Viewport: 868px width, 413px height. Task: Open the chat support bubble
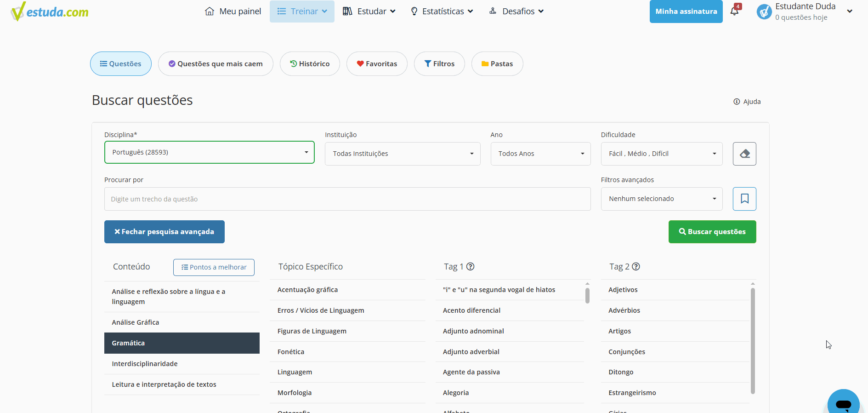pos(843,403)
